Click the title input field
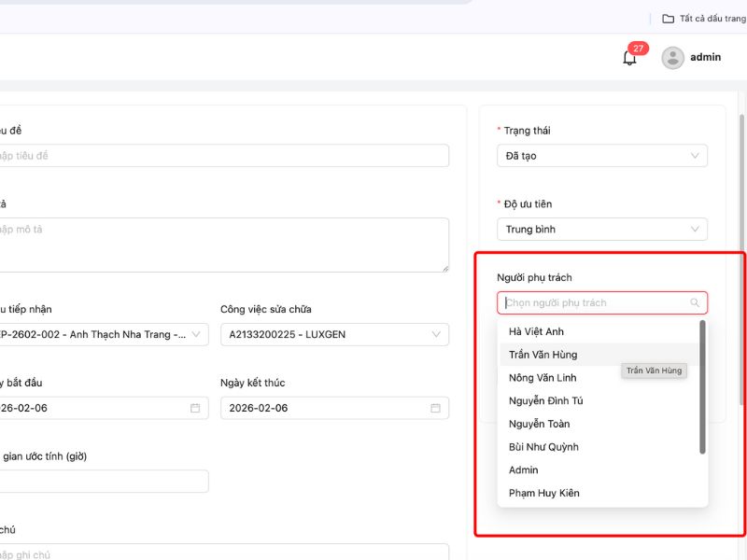This screenshot has height=560, width=747. click(224, 156)
